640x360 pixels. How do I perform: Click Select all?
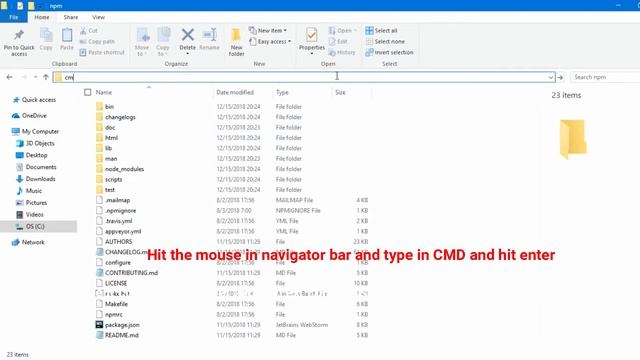(x=381, y=31)
